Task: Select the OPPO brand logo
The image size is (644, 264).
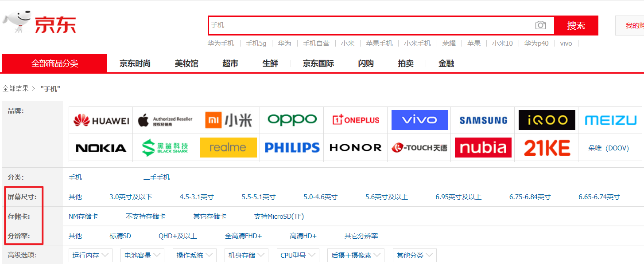Action: click(x=292, y=120)
